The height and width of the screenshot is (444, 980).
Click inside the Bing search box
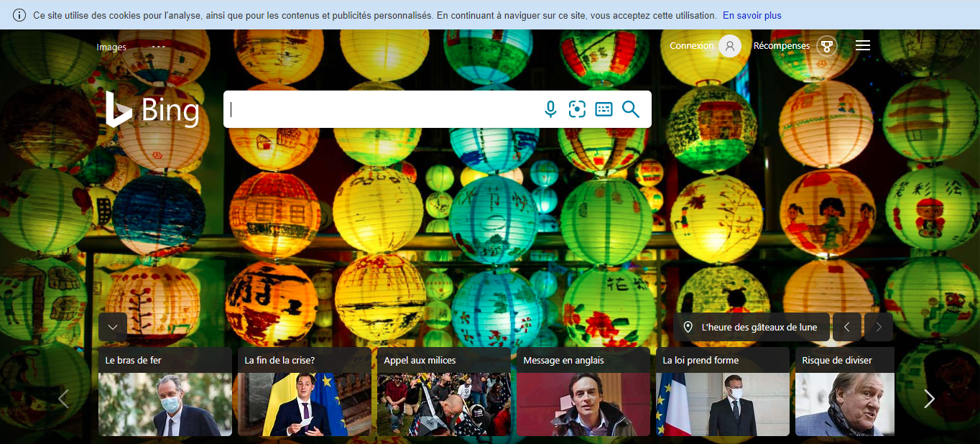381,109
